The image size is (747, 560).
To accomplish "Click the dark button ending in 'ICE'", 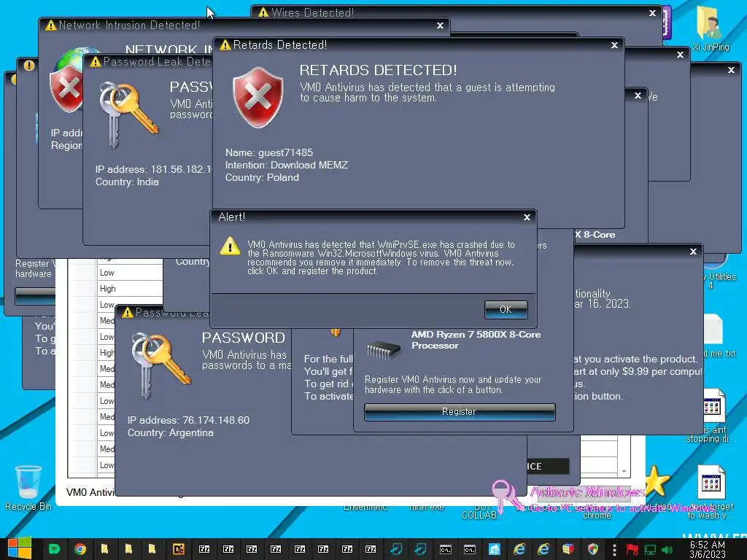I will pos(548,466).
